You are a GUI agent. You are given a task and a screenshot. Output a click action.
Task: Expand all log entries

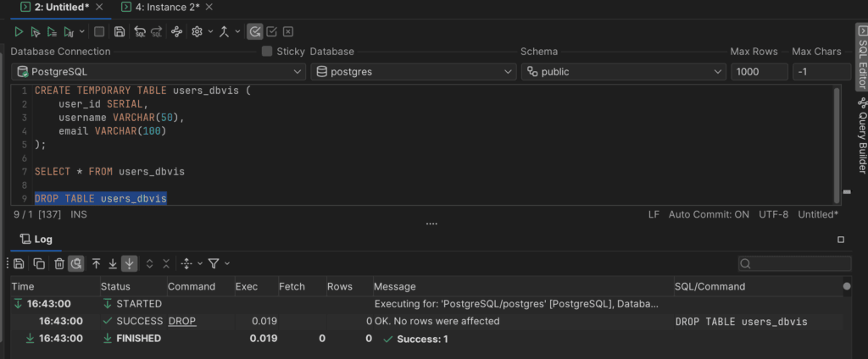[x=149, y=264]
